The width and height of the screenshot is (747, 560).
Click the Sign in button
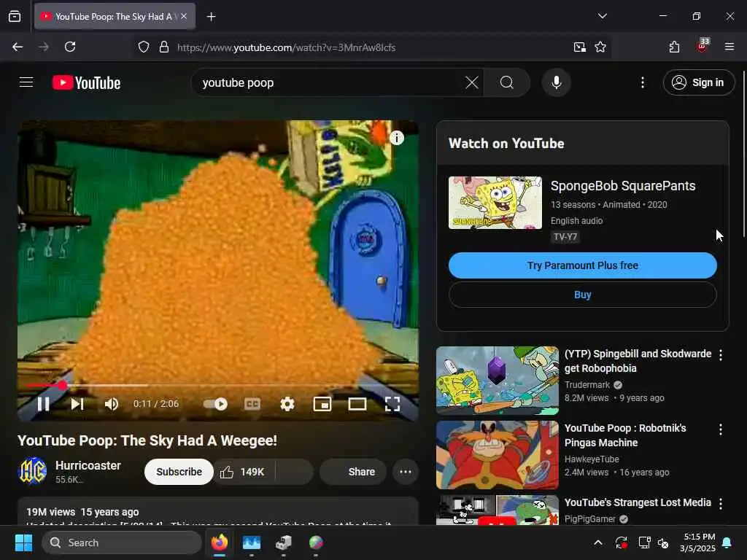(698, 83)
